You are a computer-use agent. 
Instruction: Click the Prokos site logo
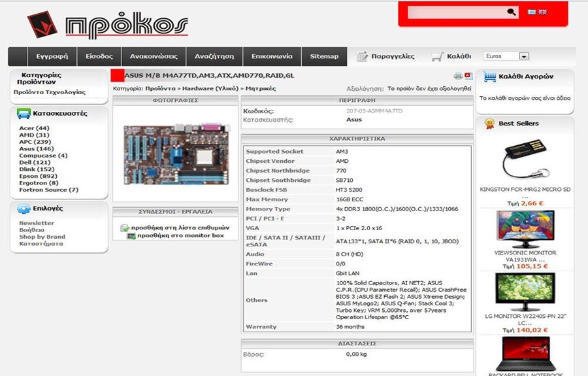(x=108, y=24)
